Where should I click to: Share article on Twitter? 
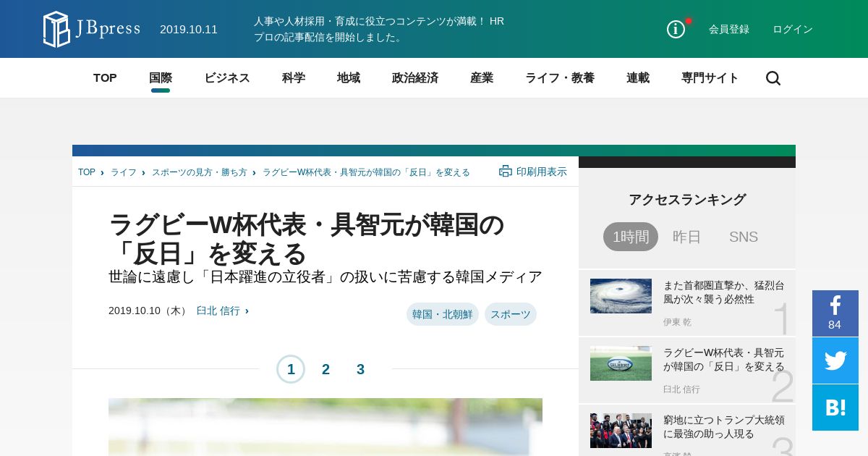click(x=835, y=360)
